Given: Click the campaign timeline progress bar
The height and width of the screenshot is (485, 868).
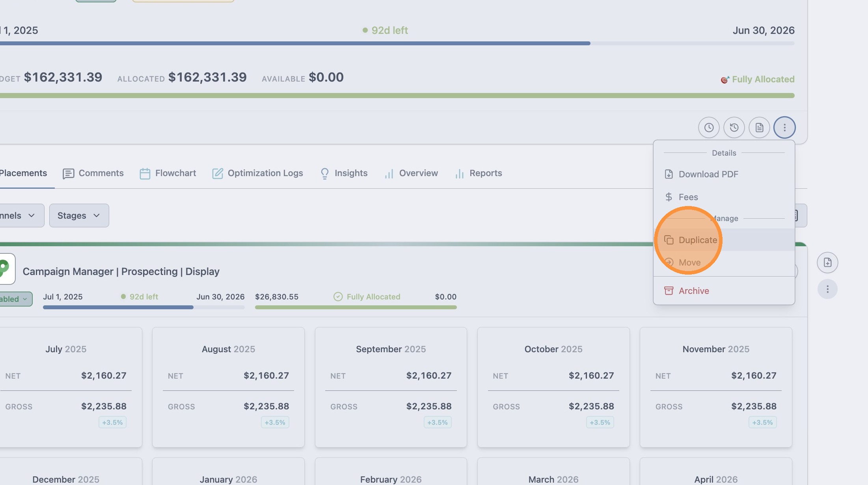Looking at the screenshot, I should [x=397, y=43].
